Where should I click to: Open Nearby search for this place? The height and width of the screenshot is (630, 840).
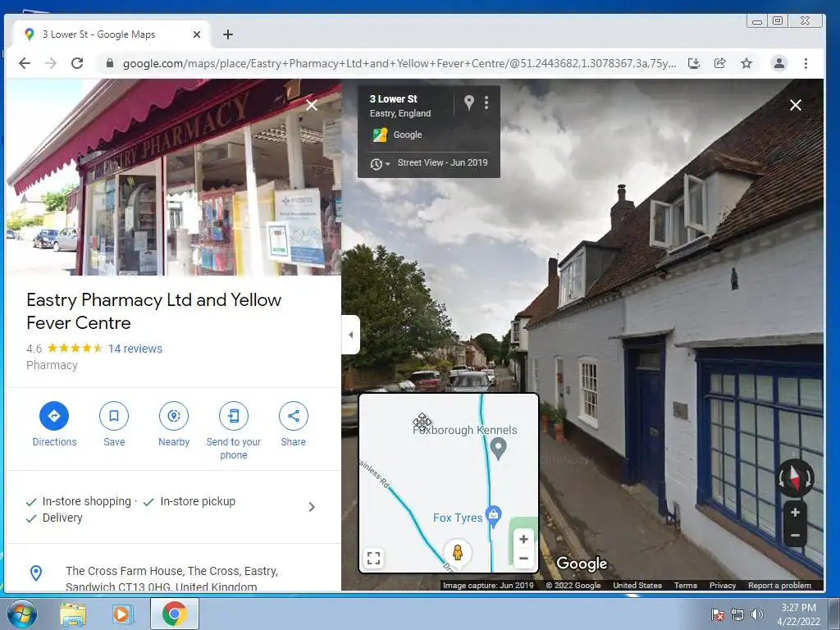174,416
